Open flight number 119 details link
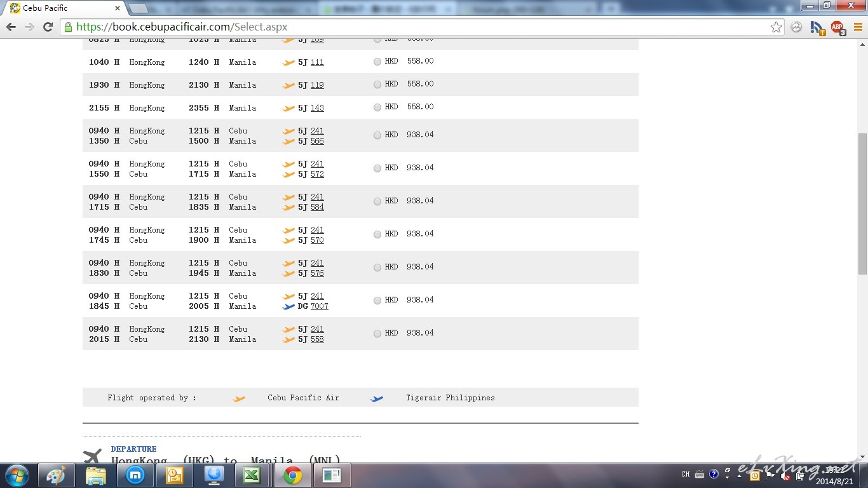Screen dimensions: 868x488 pyautogui.click(x=317, y=85)
